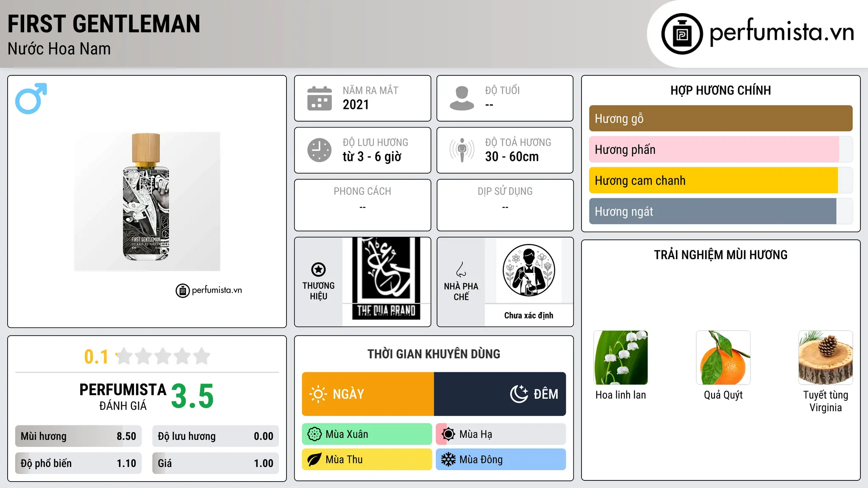This screenshot has height=488, width=868.
Task: Select the Tuyết tùng Virginia note image
Action: (x=826, y=358)
